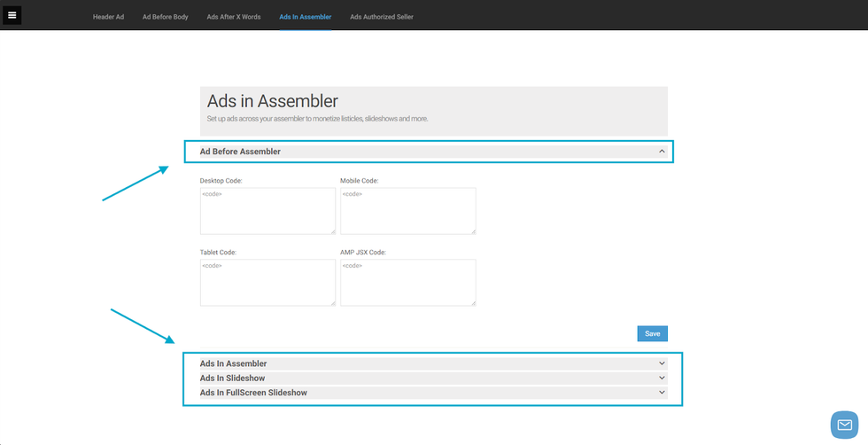Image resolution: width=868 pixels, height=445 pixels.
Task: Open the mail support chat icon
Action: (844, 425)
